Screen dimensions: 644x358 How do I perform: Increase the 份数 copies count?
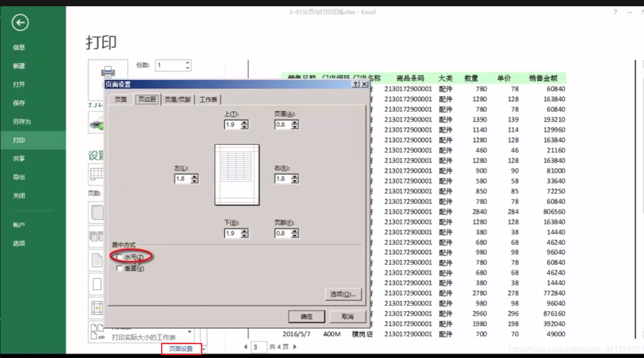187,63
